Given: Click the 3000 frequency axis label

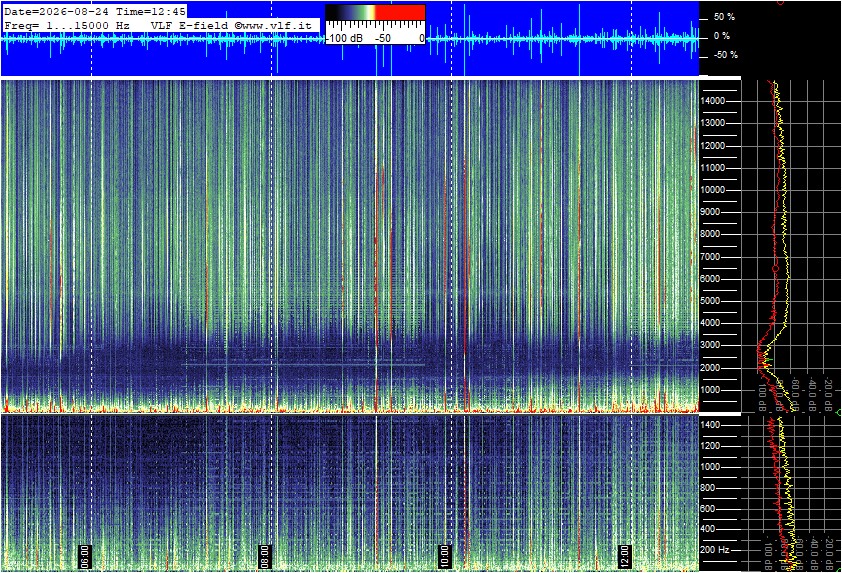Looking at the screenshot, I should [710, 345].
